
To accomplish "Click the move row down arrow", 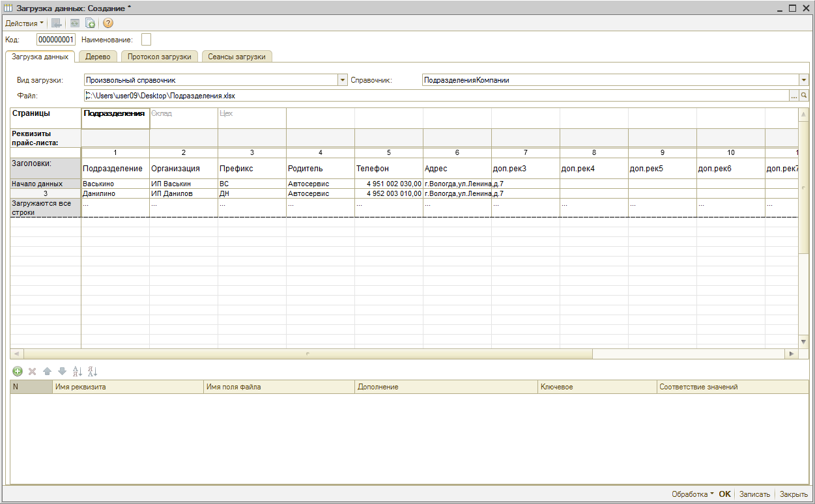I will tap(62, 371).
